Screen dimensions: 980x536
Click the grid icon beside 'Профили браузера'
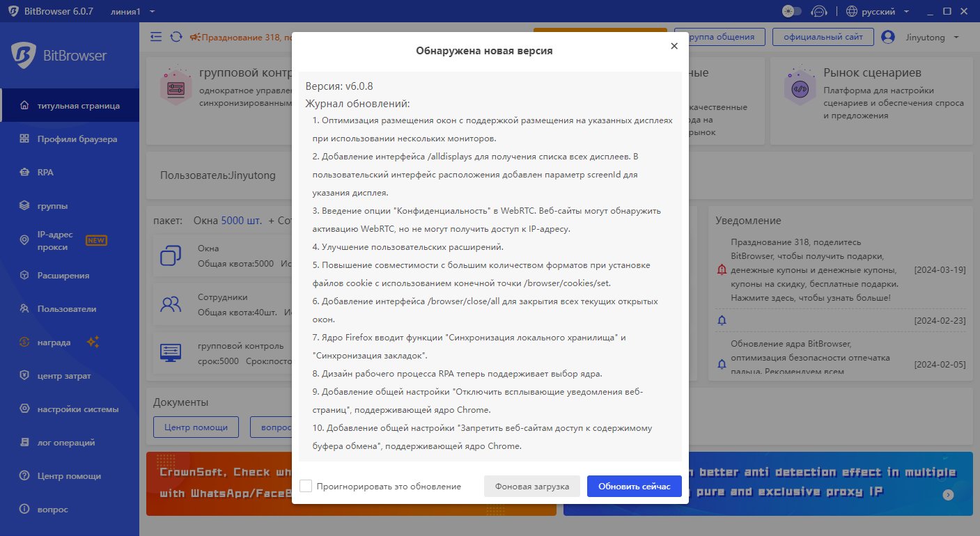point(24,139)
